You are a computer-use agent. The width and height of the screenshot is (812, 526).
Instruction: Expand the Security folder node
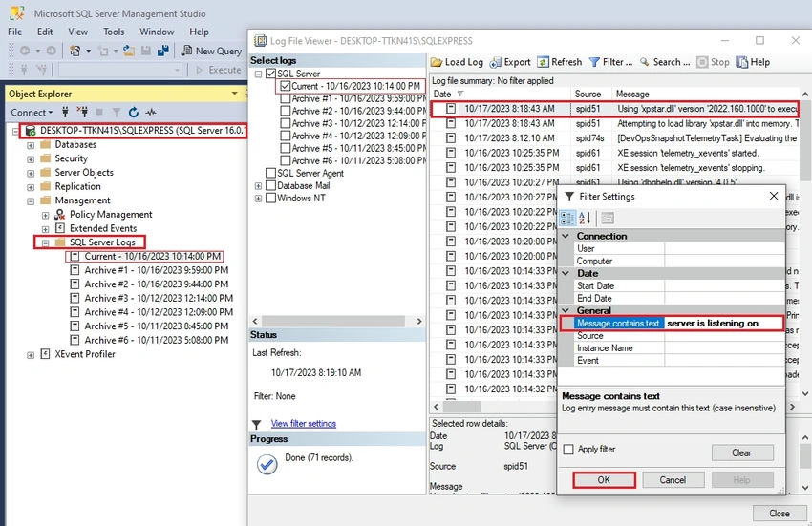pos(31,159)
